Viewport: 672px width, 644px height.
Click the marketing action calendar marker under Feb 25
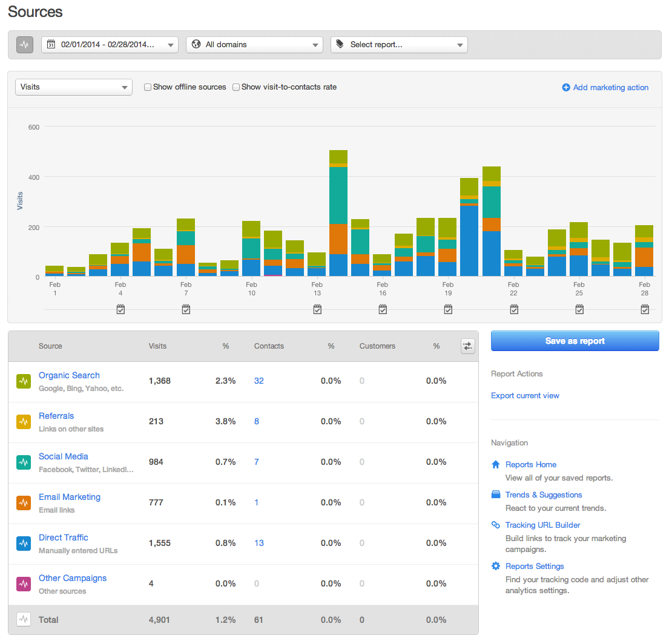[x=579, y=309]
